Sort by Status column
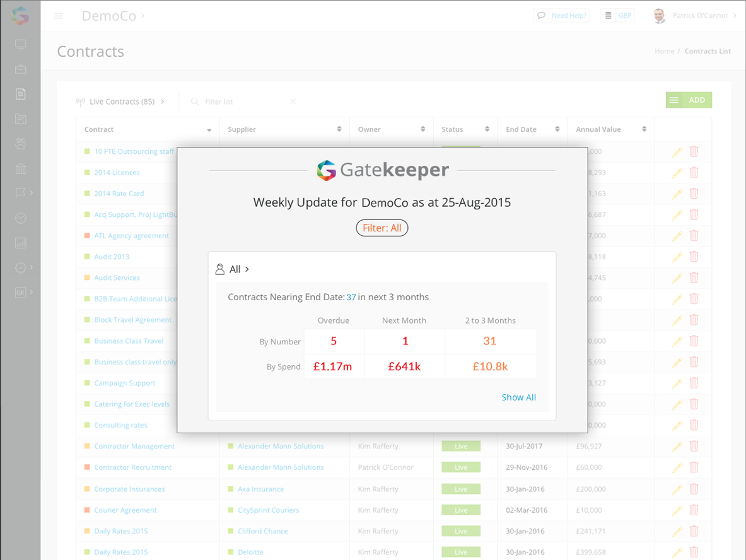Image resolution: width=746 pixels, height=560 pixels. tap(465, 129)
